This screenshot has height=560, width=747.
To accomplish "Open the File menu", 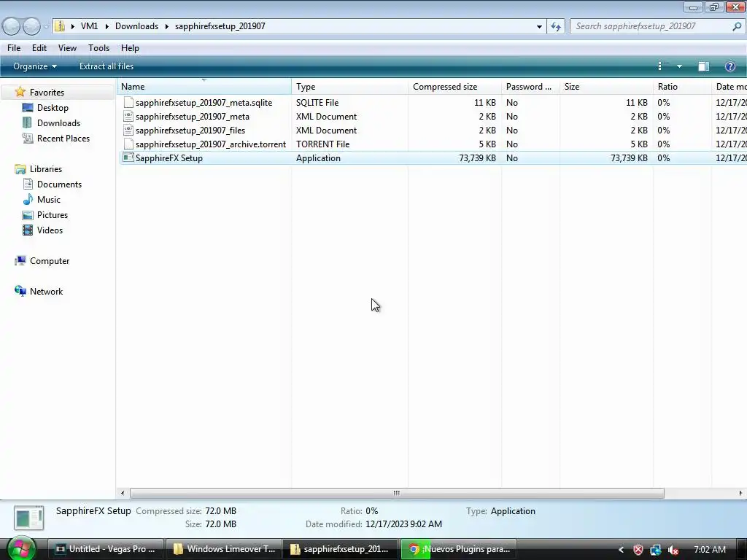I will pos(14,48).
